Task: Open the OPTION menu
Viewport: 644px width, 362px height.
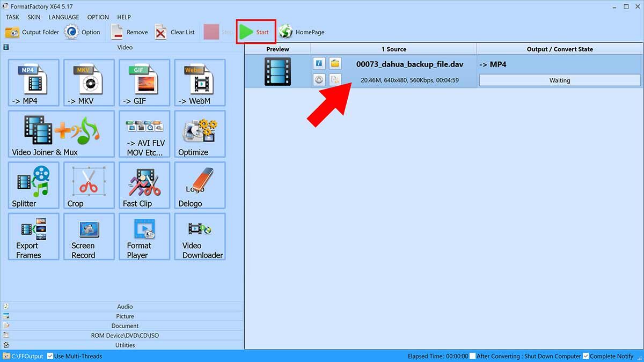Action: pos(98,17)
